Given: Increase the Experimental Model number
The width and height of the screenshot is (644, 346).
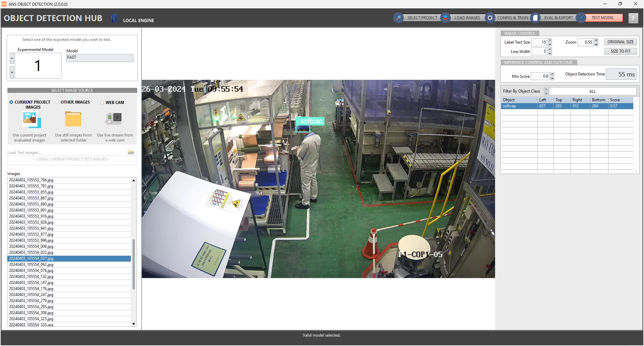Looking at the screenshot, I should pos(12,58).
